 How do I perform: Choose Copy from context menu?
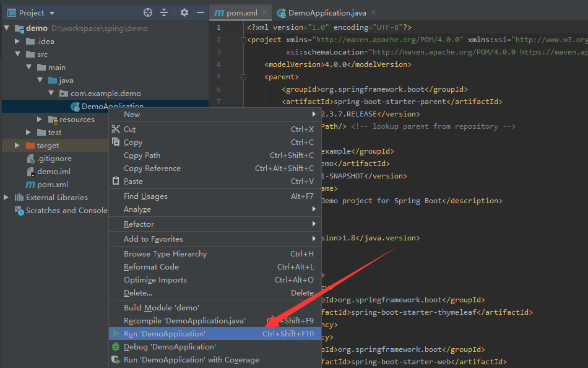(x=215, y=142)
